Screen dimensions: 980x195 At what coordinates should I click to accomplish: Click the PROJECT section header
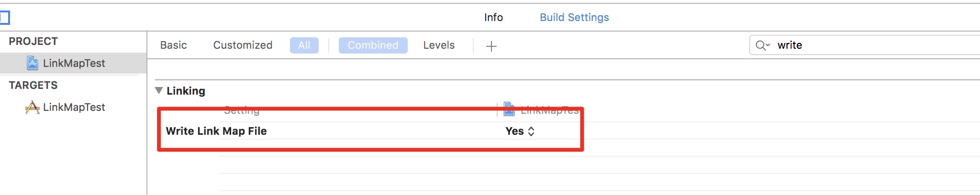coord(33,42)
